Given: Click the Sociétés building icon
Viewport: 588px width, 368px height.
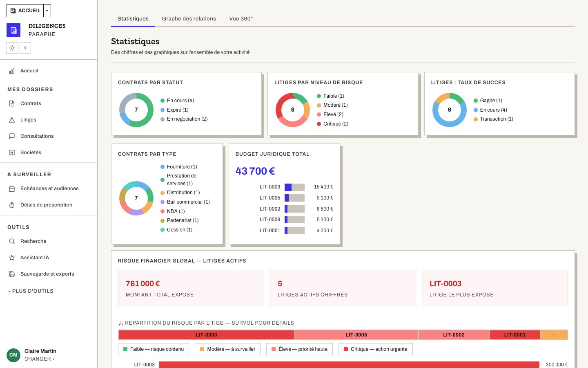Looking at the screenshot, I should (x=12, y=153).
